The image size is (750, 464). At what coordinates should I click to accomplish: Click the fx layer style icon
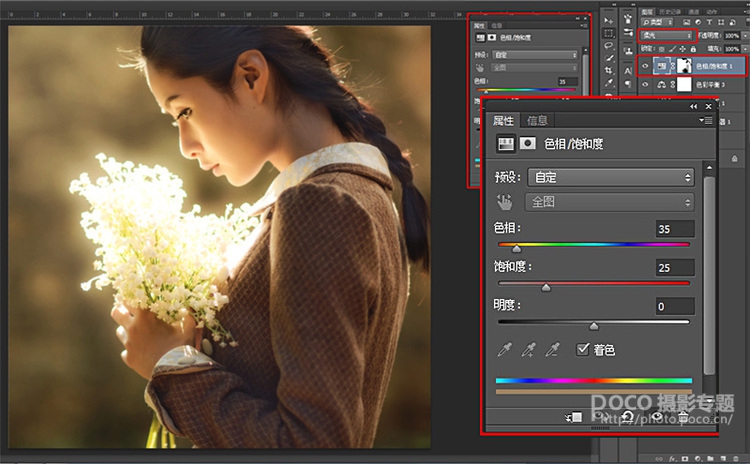click(673, 459)
